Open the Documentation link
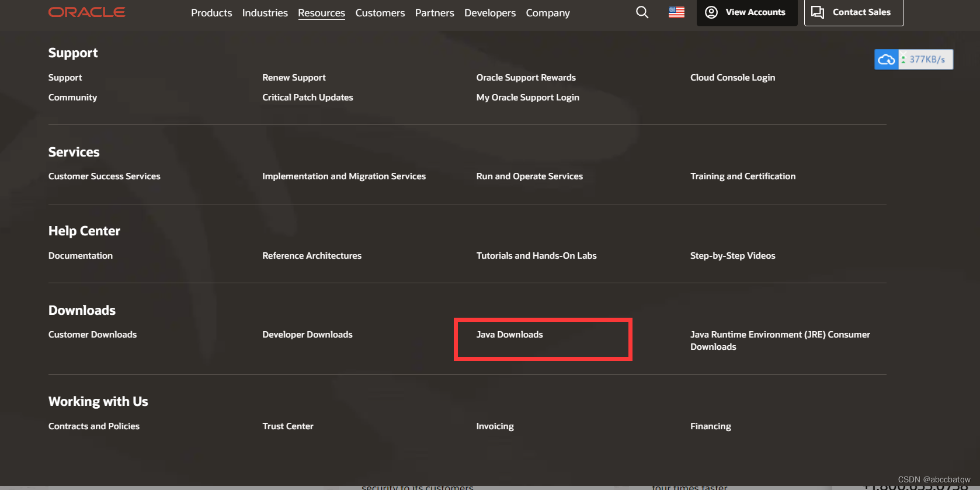 click(x=81, y=256)
